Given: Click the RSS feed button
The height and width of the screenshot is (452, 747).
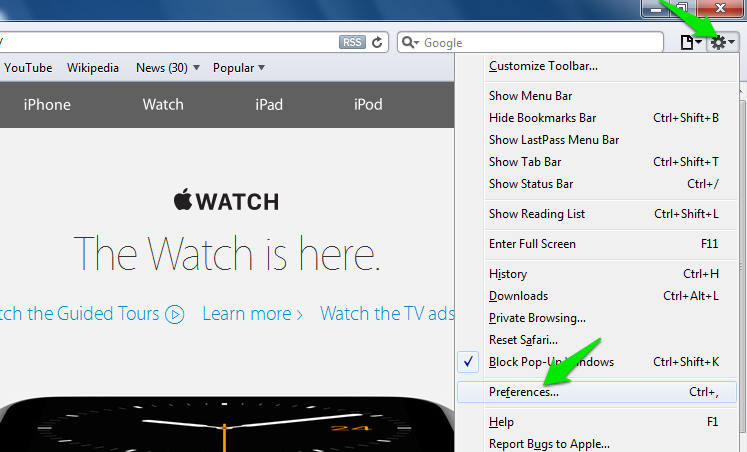Looking at the screenshot, I should pyautogui.click(x=352, y=42).
